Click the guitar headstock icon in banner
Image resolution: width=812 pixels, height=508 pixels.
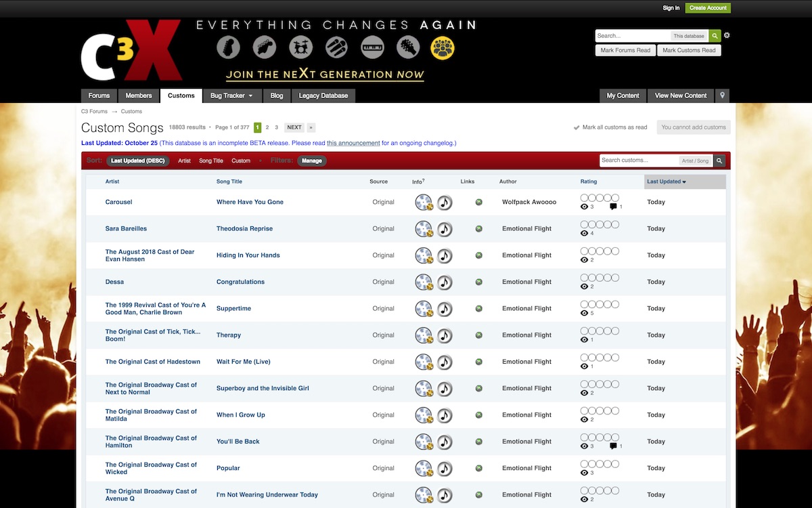click(x=229, y=47)
